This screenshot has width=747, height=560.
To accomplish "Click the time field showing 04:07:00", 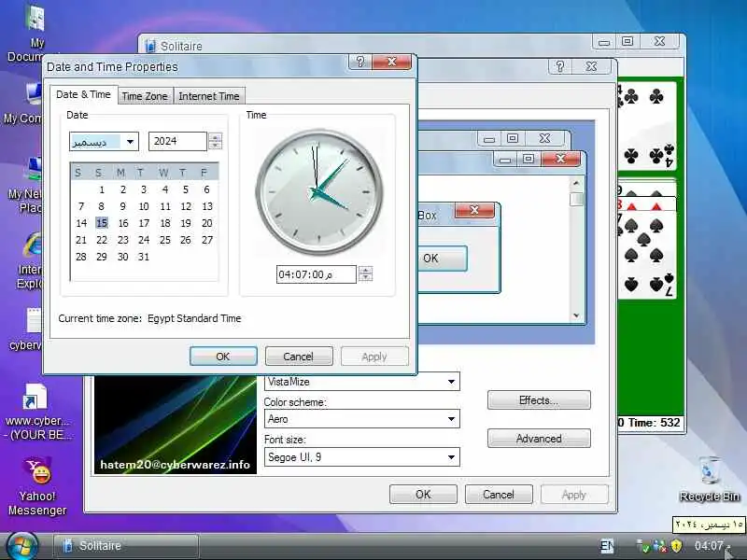I will [316, 274].
